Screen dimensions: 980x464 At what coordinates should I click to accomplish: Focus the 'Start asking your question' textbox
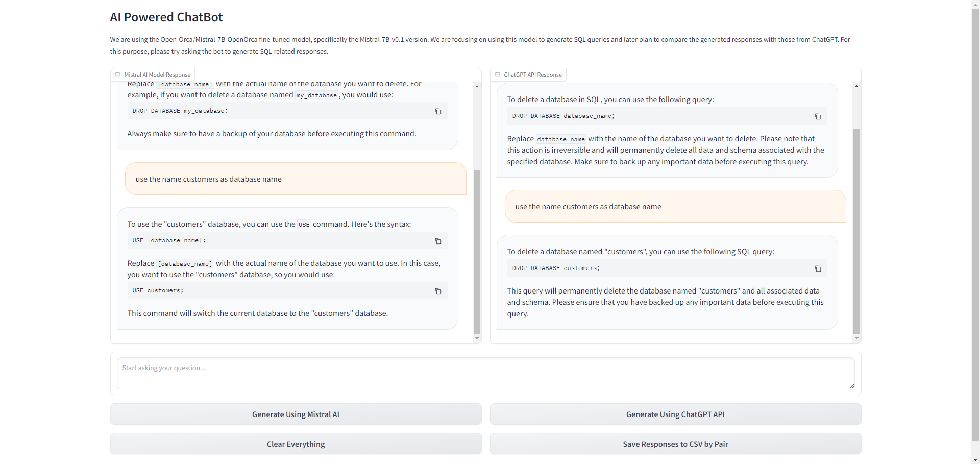pyautogui.click(x=486, y=374)
